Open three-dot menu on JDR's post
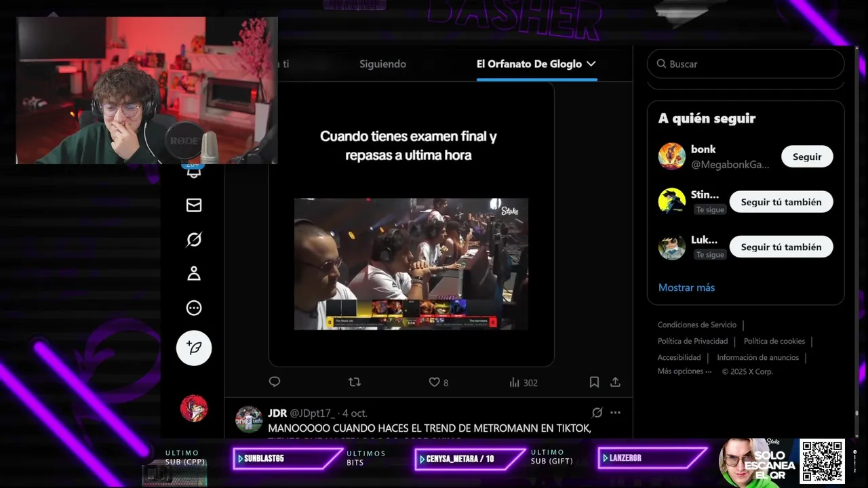The width and height of the screenshot is (868, 488). click(615, 412)
